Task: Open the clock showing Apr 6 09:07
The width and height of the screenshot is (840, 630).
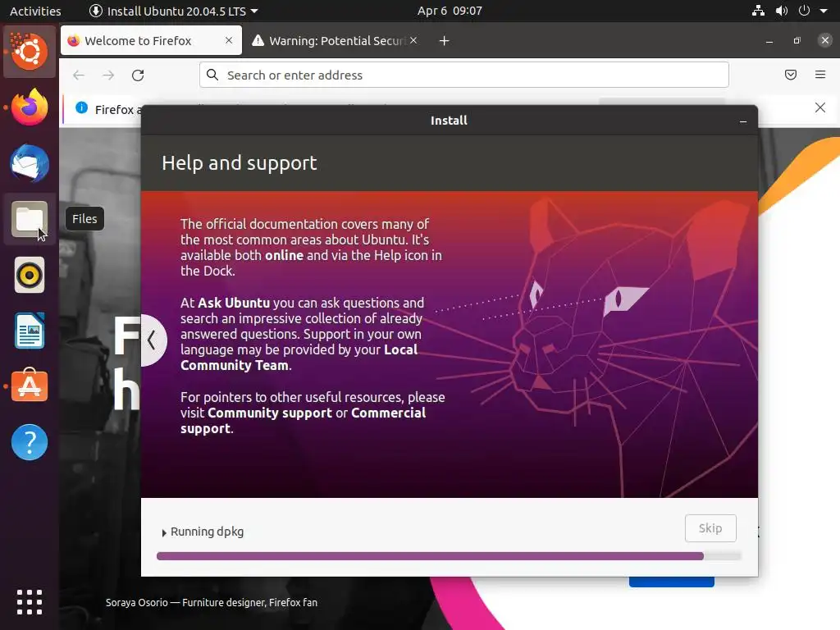Action: (x=450, y=11)
